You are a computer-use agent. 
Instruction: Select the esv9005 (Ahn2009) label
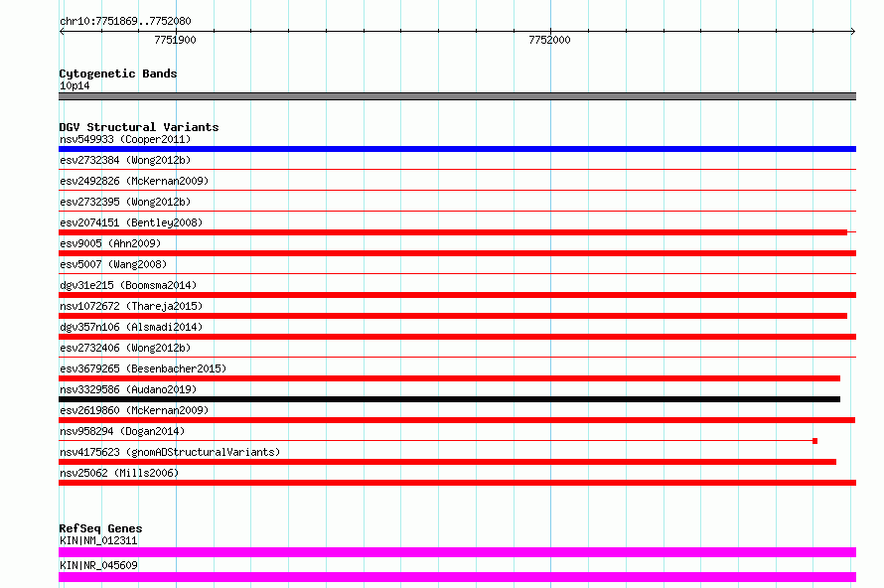[110, 243]
